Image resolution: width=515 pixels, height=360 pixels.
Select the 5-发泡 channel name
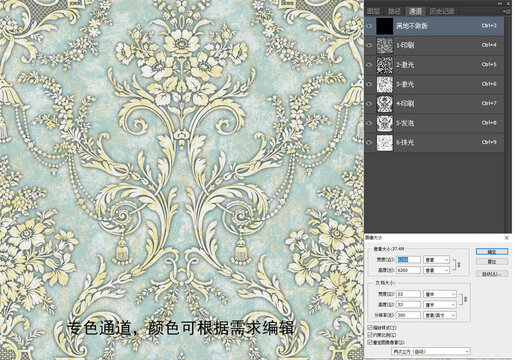[x=405, y=123]
